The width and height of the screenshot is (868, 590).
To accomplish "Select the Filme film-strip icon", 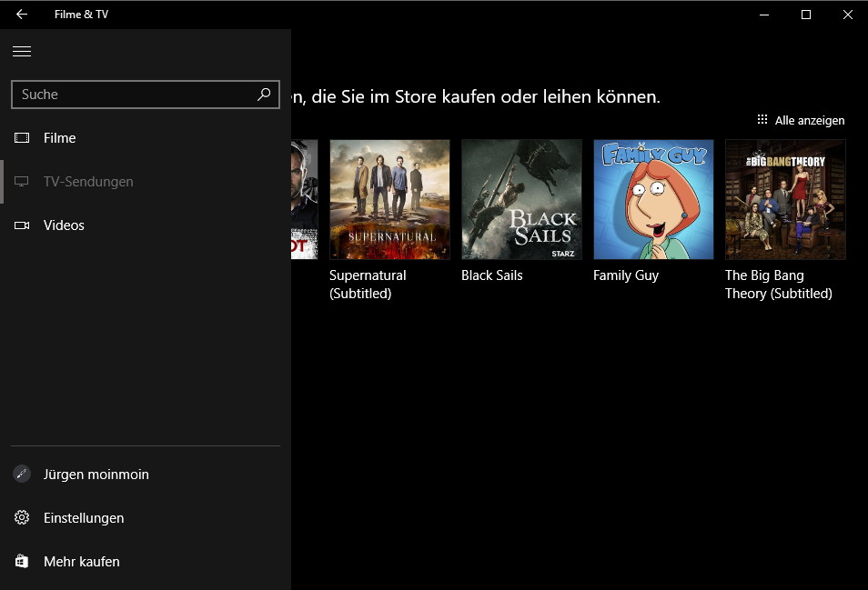I will (22, 137).
